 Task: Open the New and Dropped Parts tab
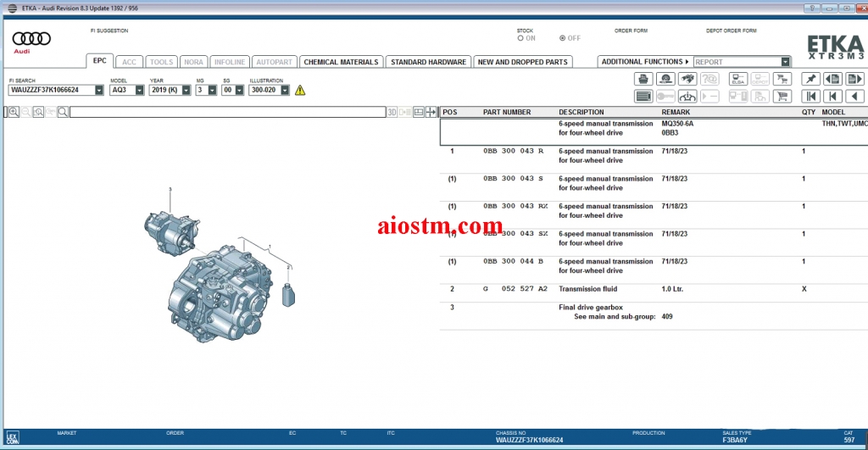point(522,62)
